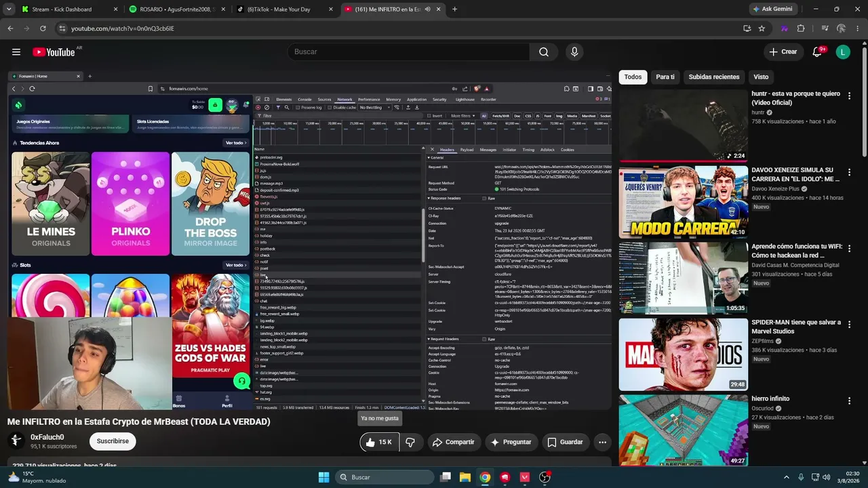The height and width of the screenshot is (488, 868).
Task: Click the Windows taskbar Buscar search box
Action: pyautogui.click(x=384, y=477)
